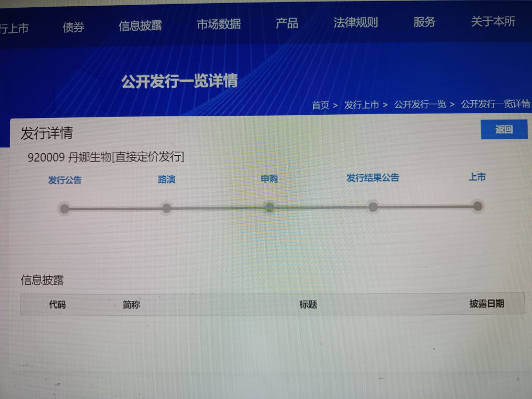Select 产品 in the top navigation
This screenshot has width=532, height=399.
[x=287, y=23]
